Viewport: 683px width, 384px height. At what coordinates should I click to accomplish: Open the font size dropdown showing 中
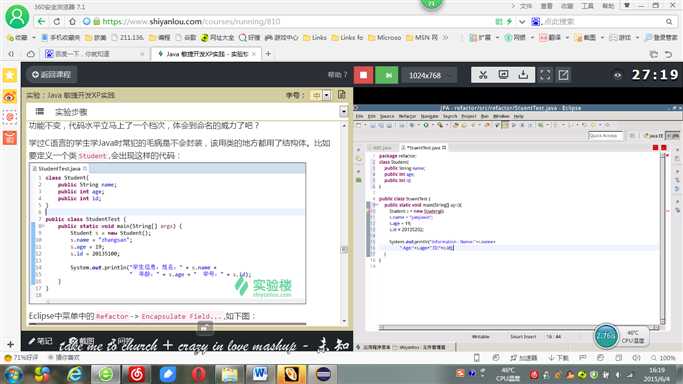pos(321,95)
